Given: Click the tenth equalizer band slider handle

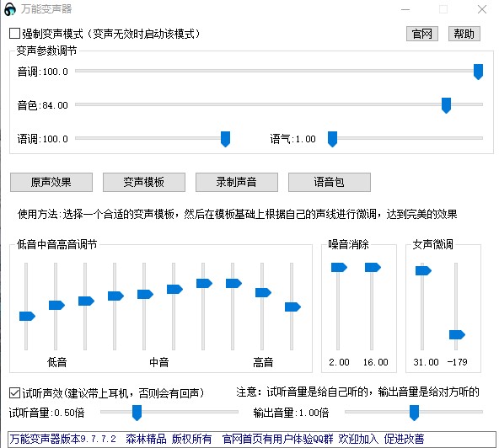Looking at the screenshot, I should pos(292,307).
